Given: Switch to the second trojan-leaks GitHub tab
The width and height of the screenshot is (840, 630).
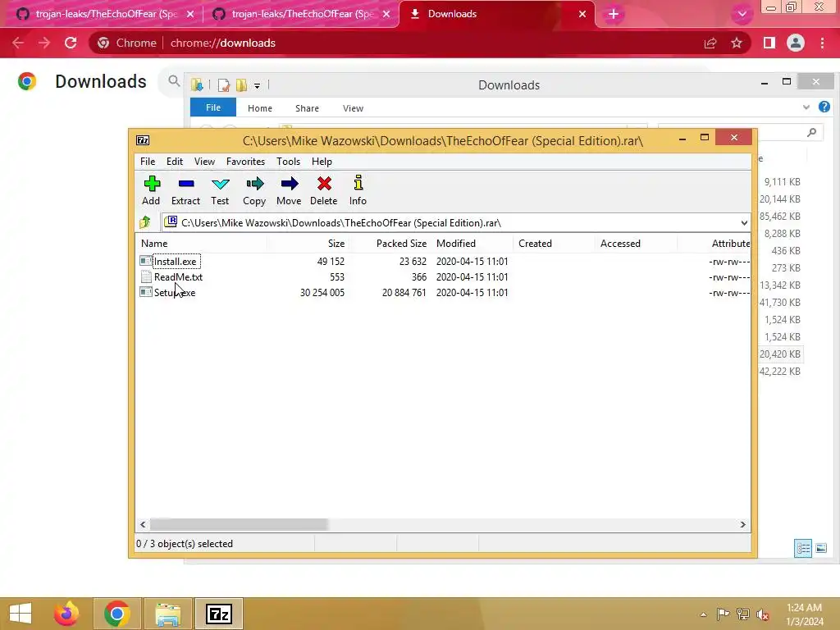Looking at the screenshot, I should (302, 14).
